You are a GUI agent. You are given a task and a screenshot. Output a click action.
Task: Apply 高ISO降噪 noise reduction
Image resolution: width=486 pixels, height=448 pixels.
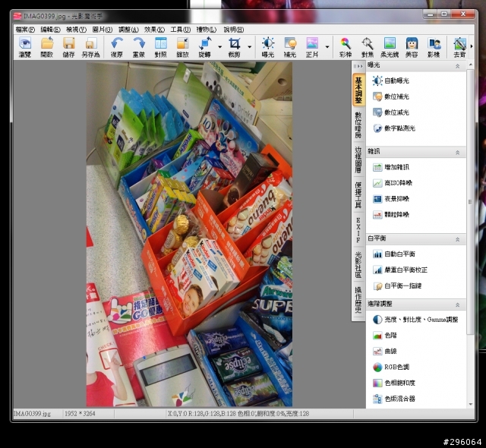pyautogui.click(x=393, y=183)
